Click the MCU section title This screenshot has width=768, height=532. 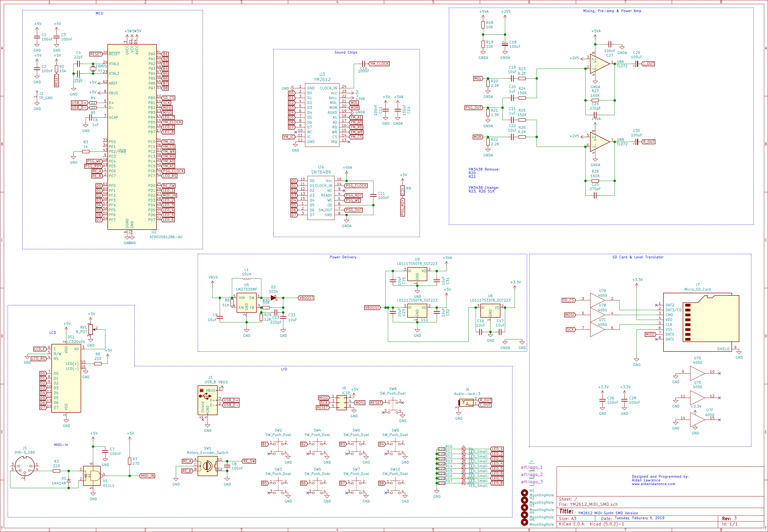(99, 13)
